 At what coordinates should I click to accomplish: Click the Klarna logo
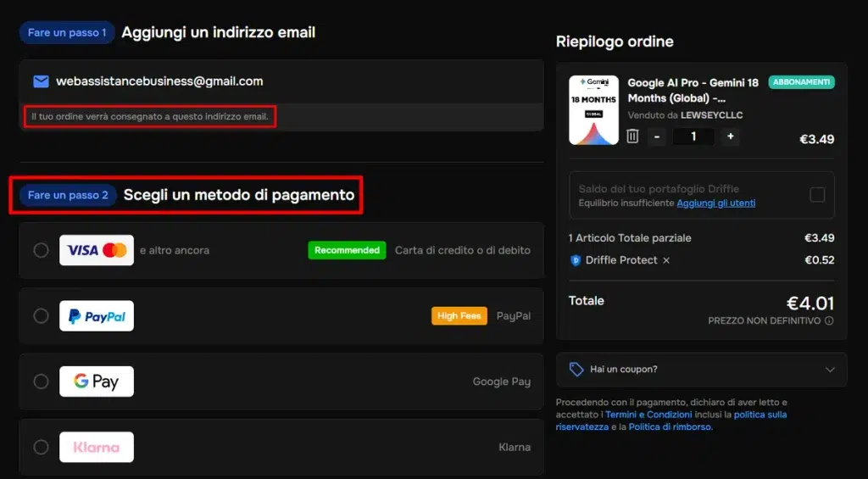pyautogui.click(x=97, y=447)
